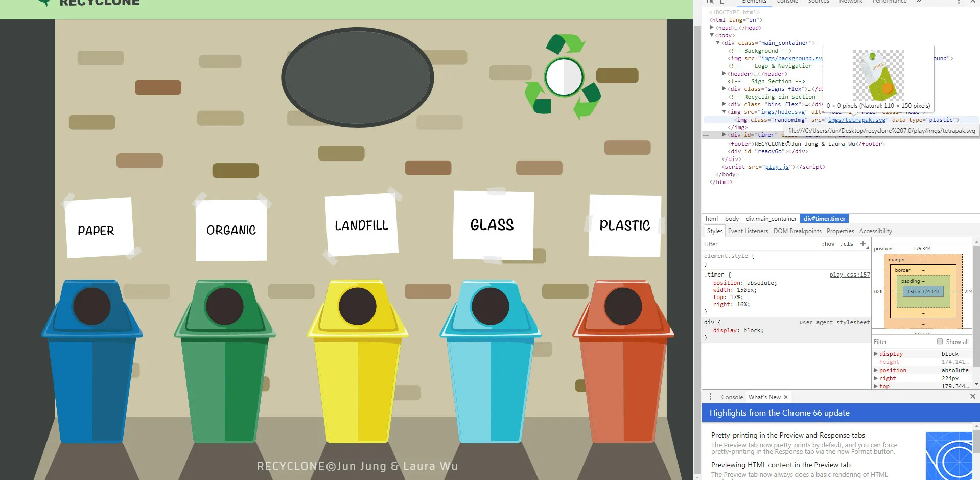Close the What's New drawer tab
The width and height of the screenshot is (980, 480).
click(786, 397)
